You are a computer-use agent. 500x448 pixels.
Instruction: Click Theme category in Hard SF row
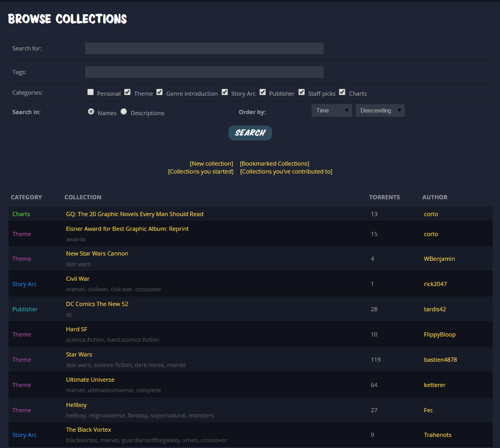tap(22, 334)
